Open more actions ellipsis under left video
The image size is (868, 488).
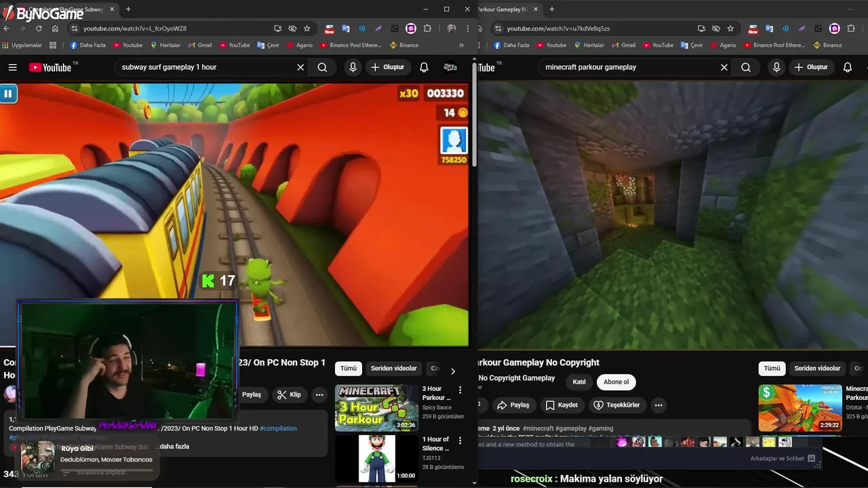pyautogui.click(x=319, y=394)
